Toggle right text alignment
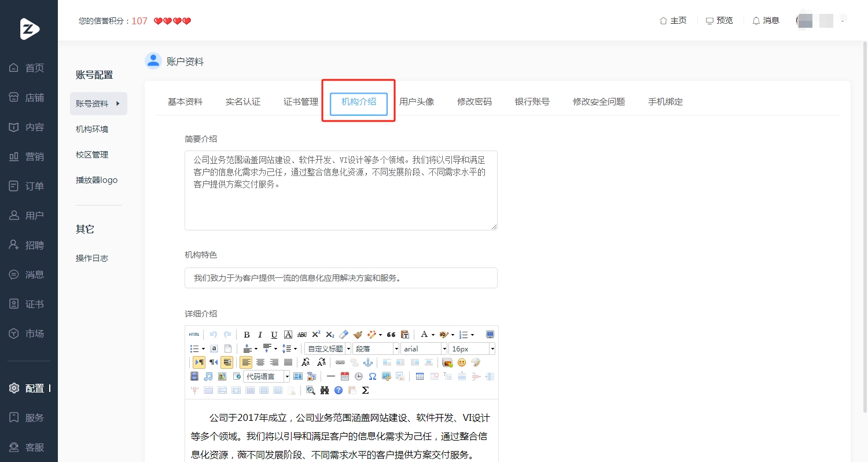The image size is (868, 462). coord(274,362)
